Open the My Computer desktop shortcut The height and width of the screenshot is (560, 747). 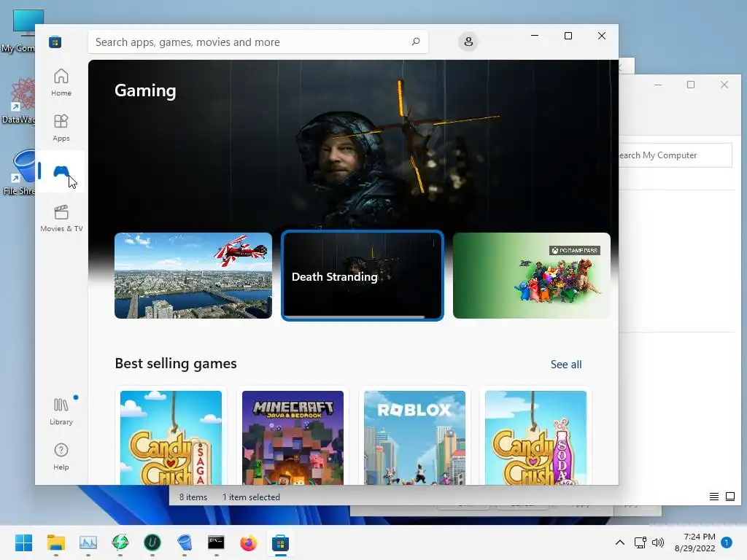(18, 31)
